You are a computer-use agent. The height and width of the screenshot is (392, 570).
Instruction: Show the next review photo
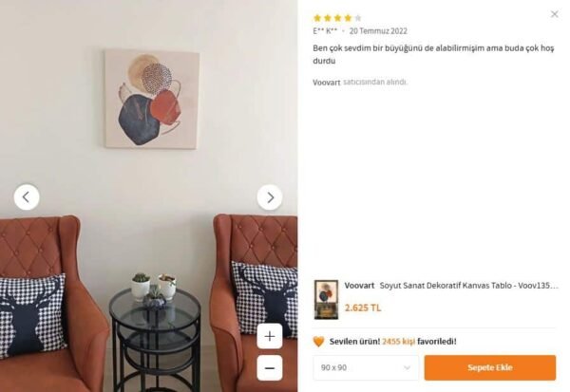(x=270, y=197)
